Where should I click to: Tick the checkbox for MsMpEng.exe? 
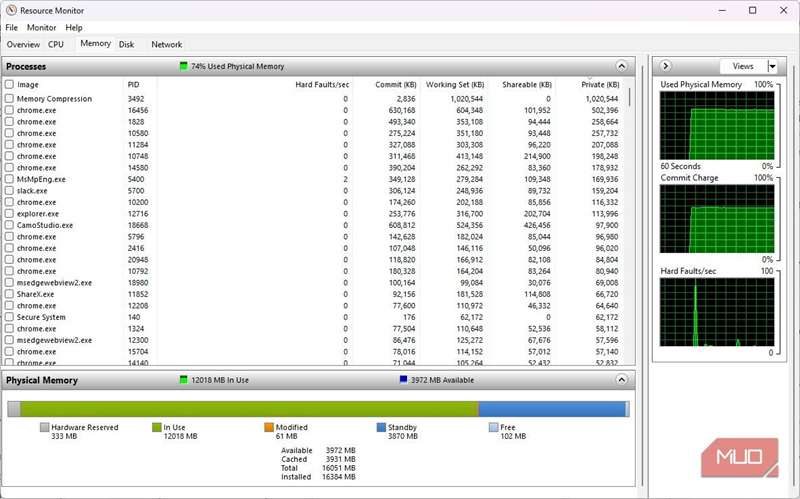coord(10,179)
